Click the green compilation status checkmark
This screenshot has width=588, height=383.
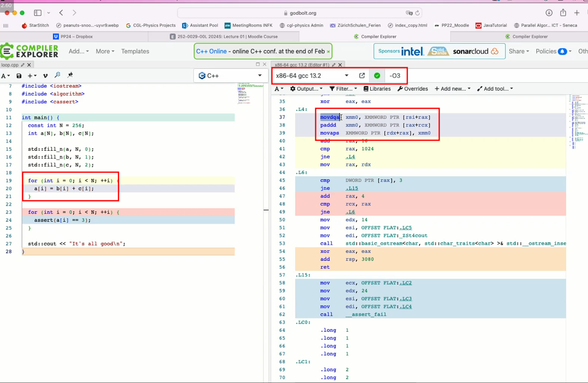[x=377, y=76]
